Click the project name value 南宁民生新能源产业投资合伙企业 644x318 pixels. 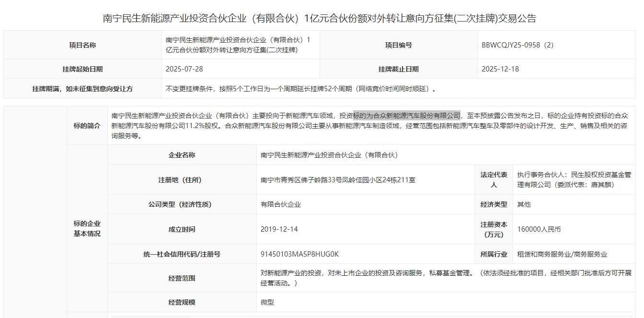[x=238, y=45]
